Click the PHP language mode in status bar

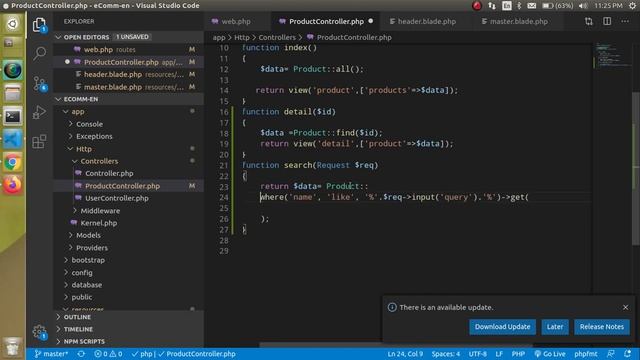pyautogui.click(x=518, y=354)
